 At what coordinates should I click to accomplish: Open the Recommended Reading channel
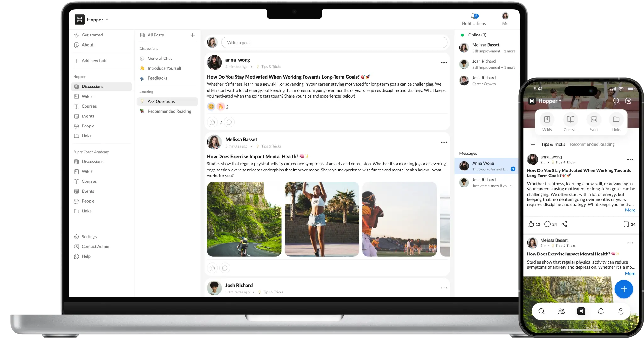click(165, 111)
